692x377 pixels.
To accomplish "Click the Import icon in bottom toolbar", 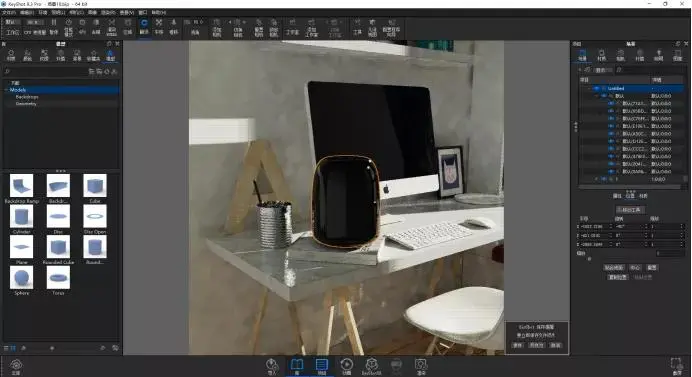I will click(x=272, y=365).
